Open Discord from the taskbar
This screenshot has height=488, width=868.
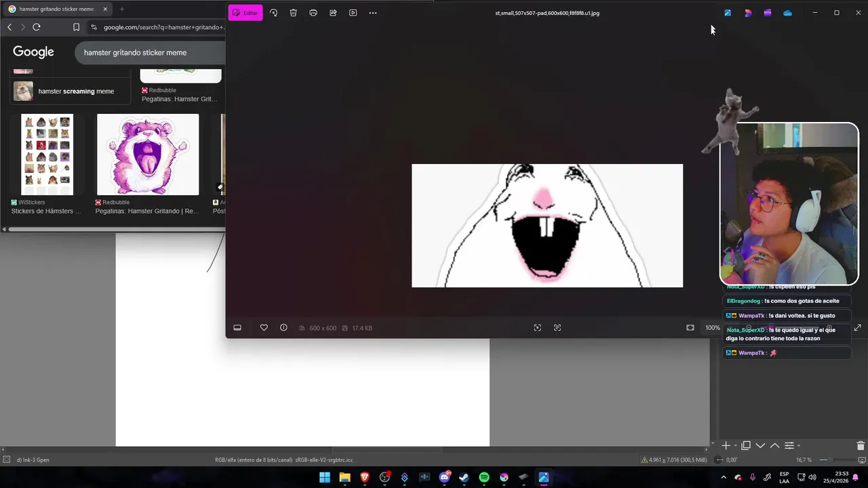[x=444, y=477]
